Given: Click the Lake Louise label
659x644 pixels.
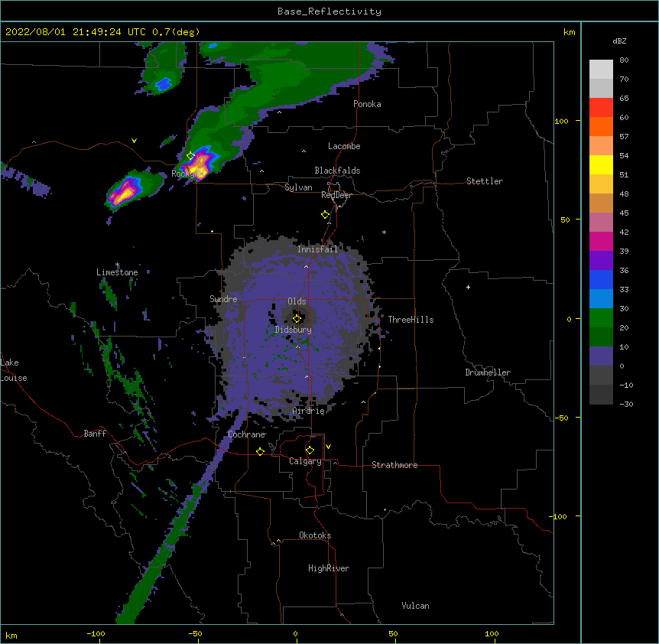Looking at the screenshot, I should (14, 370).
